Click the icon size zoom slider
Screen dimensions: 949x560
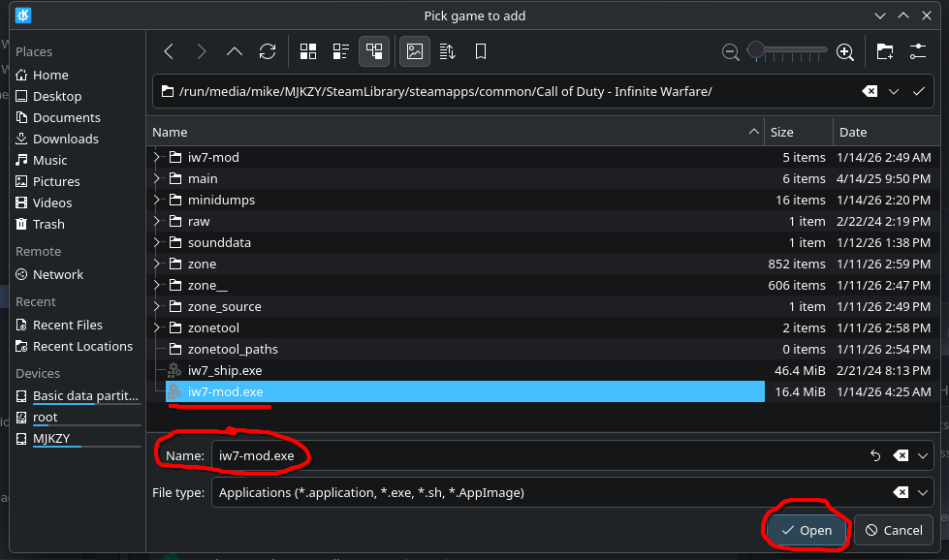[787, 51]
